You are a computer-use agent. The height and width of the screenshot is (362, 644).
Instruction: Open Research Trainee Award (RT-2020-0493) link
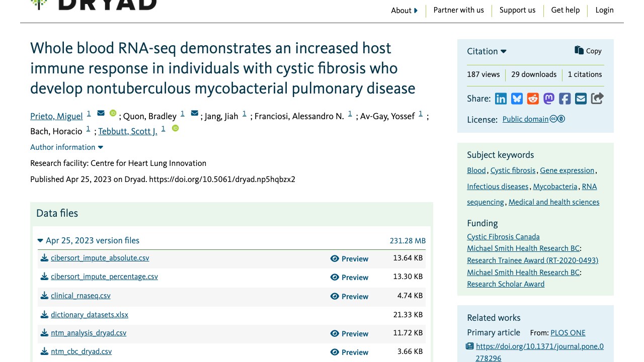532,260
